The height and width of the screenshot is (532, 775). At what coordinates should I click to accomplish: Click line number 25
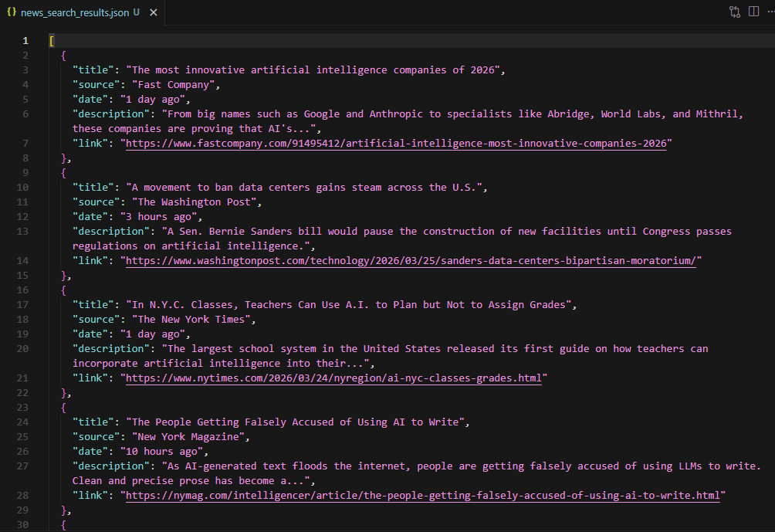pos(22,436)
